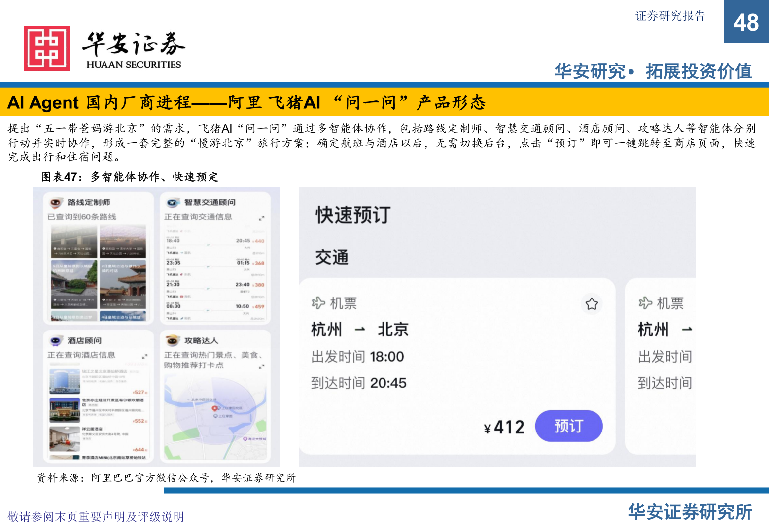Expand the 酒店顾问 card with arrows icon
Viewport: 769px width, 532px height.
(144, 356)
